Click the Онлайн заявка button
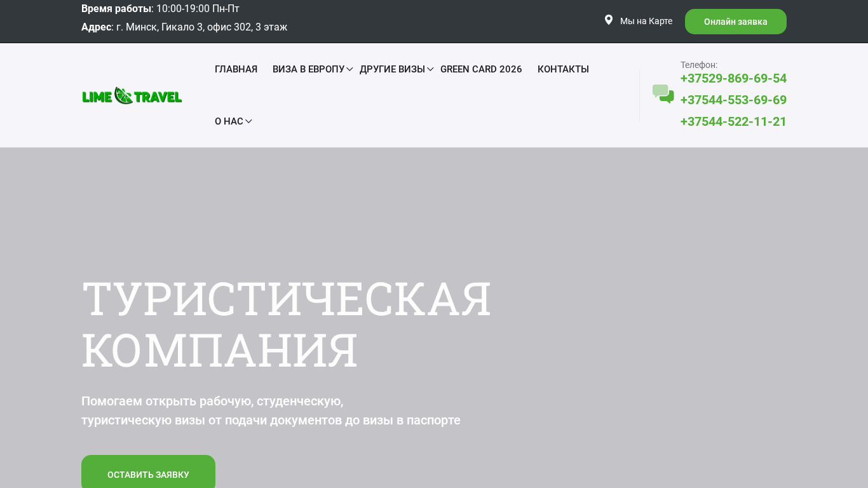The height and width of the screenshot is (488, 868). point(736,22)
